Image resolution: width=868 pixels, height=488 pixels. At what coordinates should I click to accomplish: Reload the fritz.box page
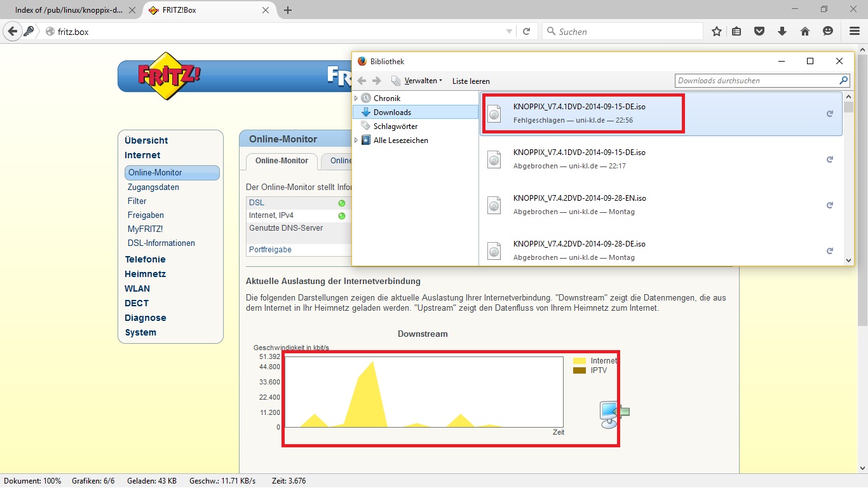coord(526,31)
